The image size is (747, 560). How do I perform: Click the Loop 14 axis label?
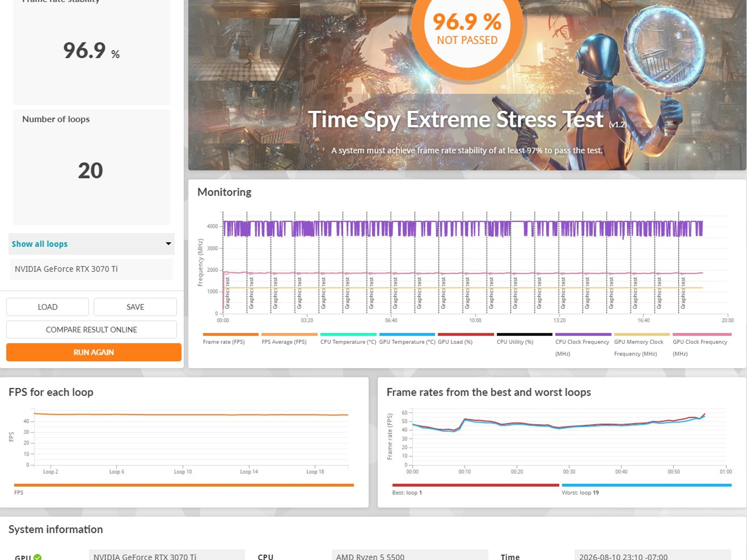click(x=249, y=472)
